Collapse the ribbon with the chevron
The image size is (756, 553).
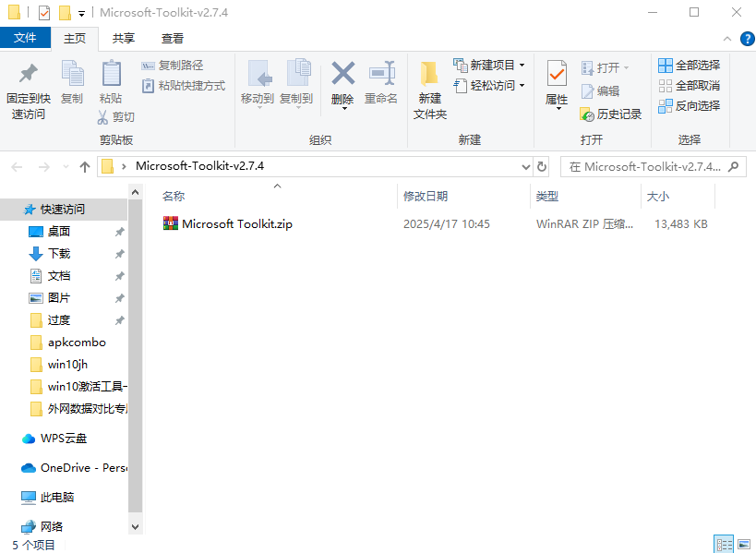click(727, 39)
